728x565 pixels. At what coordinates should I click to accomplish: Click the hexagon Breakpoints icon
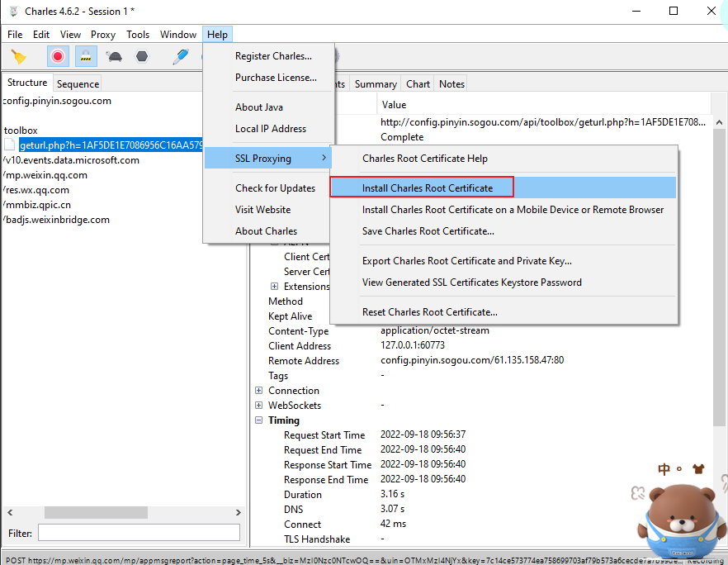pyautogui.click(x=142, y=57)
